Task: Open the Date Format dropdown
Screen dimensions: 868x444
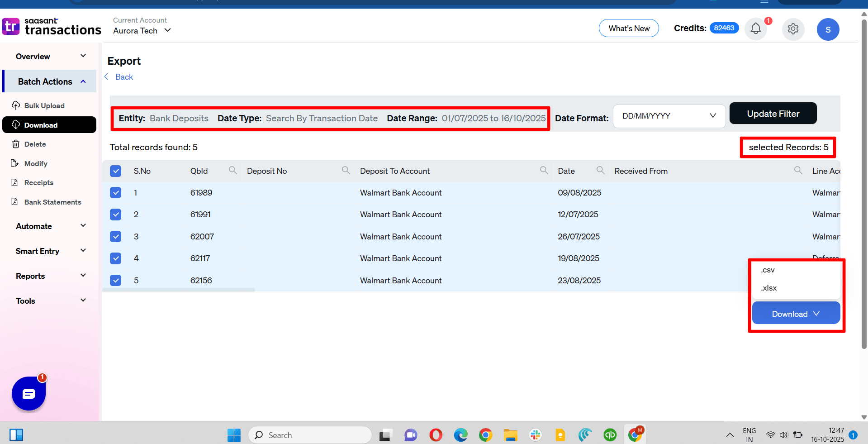Action: pyautogui.click(x=669, y=116)
